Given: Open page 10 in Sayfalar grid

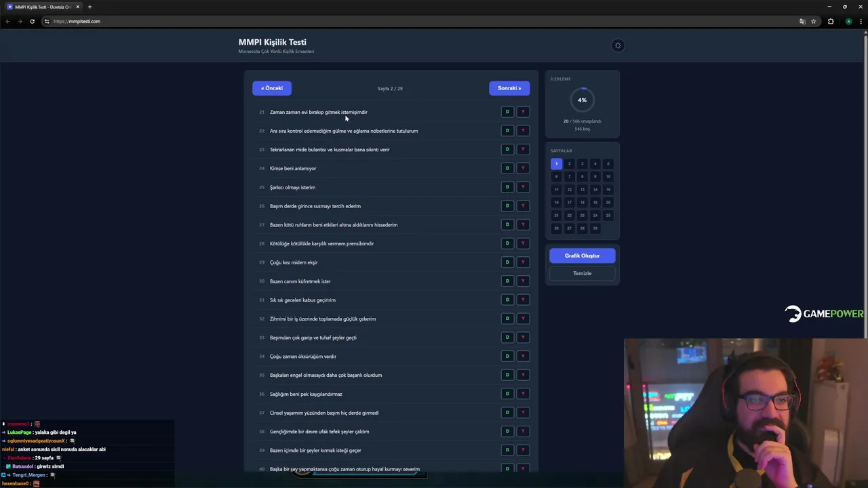Looking at the screenshot, I should click(608, 176).
